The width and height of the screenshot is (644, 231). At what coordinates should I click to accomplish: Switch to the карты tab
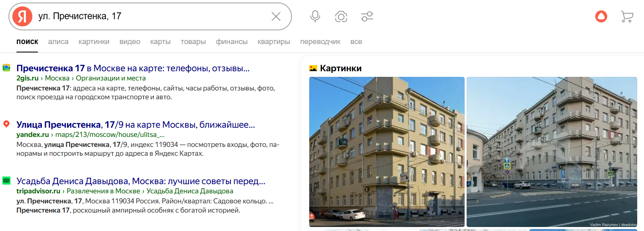point(160,42)
